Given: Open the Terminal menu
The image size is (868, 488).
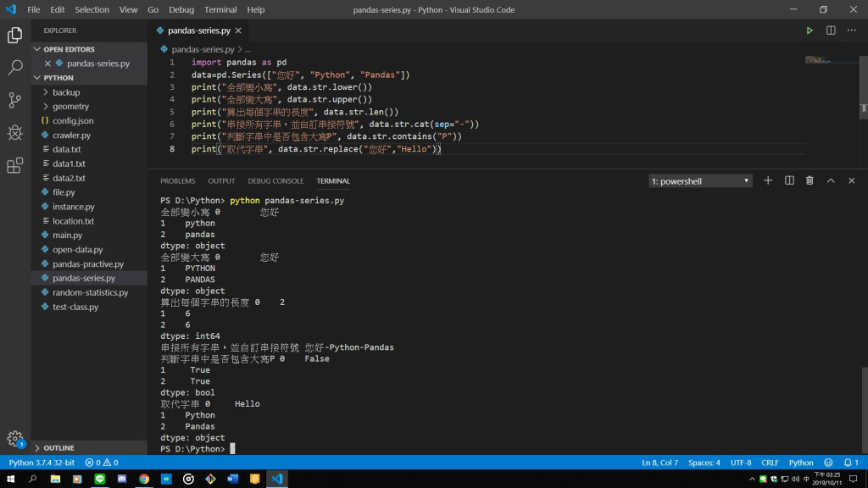Looking at the screenshot, I should coord(220,9).
